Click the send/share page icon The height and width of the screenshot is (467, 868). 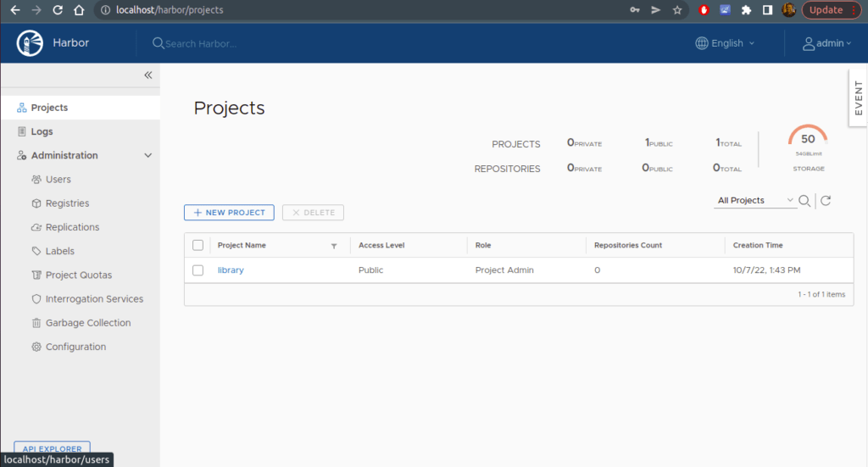(656, 10)
